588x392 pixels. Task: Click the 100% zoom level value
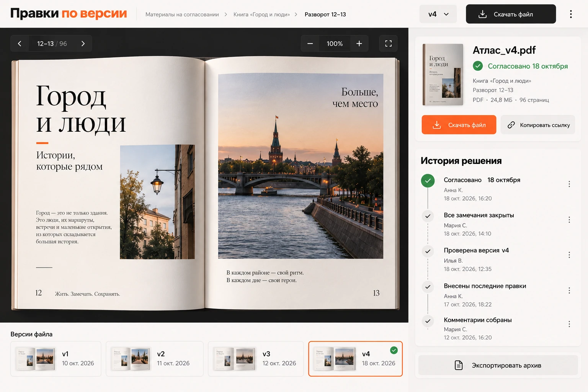335,44
